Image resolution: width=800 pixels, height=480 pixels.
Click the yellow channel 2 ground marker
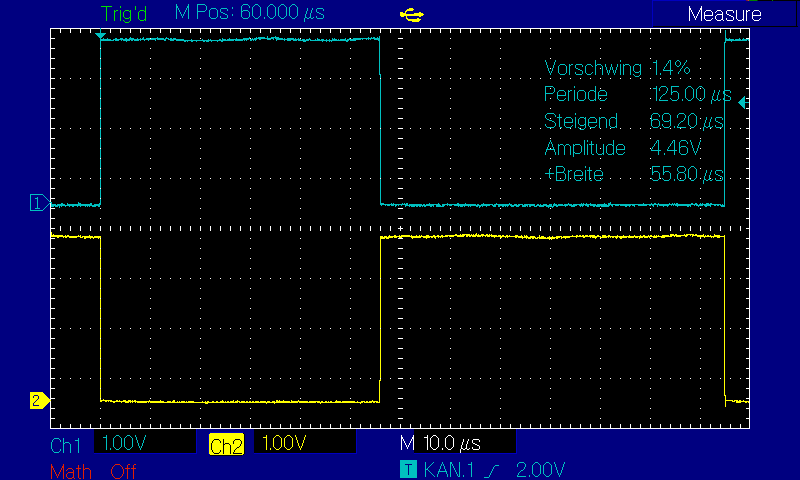38,401
